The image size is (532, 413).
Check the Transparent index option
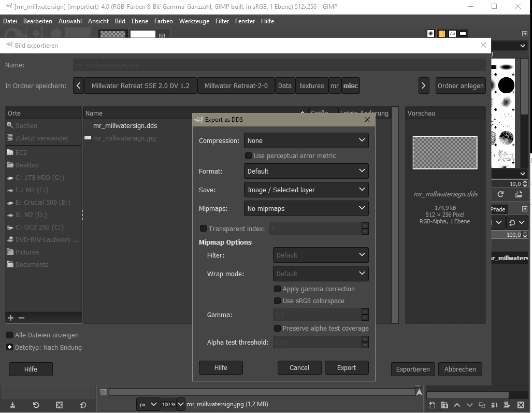tap(203, 229)
